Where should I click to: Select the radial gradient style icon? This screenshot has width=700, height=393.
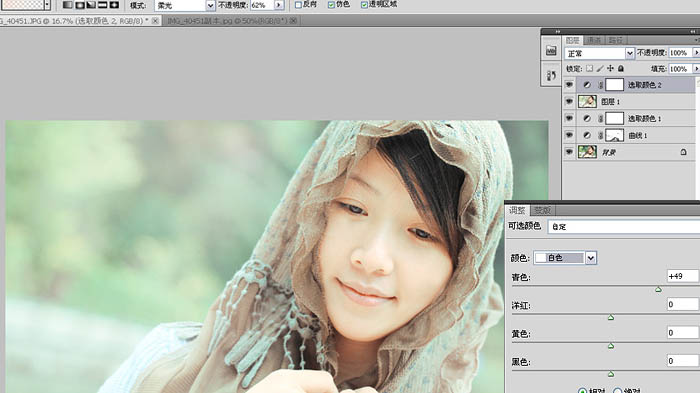pos(79,5)
